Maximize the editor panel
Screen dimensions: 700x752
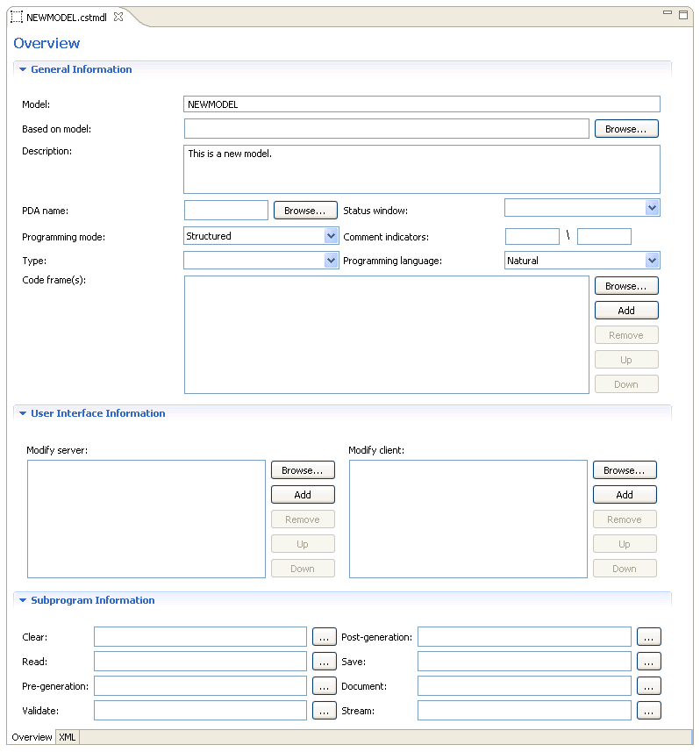coord(683,14)
